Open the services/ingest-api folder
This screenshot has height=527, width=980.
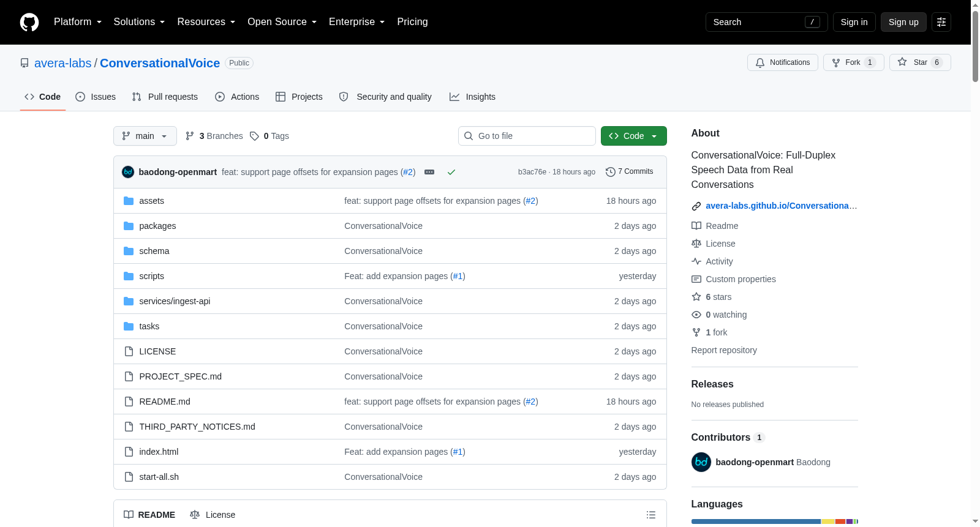[x=175, y=301]
